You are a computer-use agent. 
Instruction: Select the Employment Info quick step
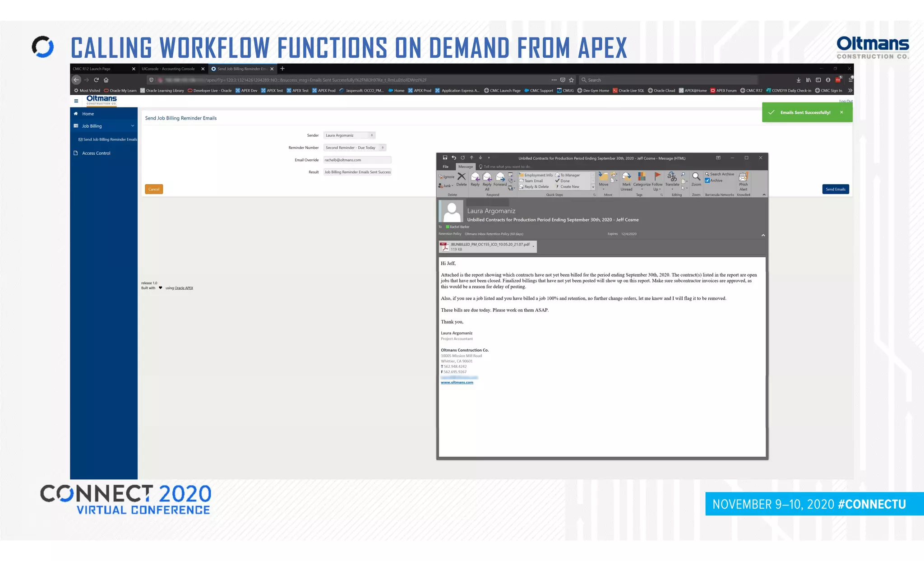(536, 175)
